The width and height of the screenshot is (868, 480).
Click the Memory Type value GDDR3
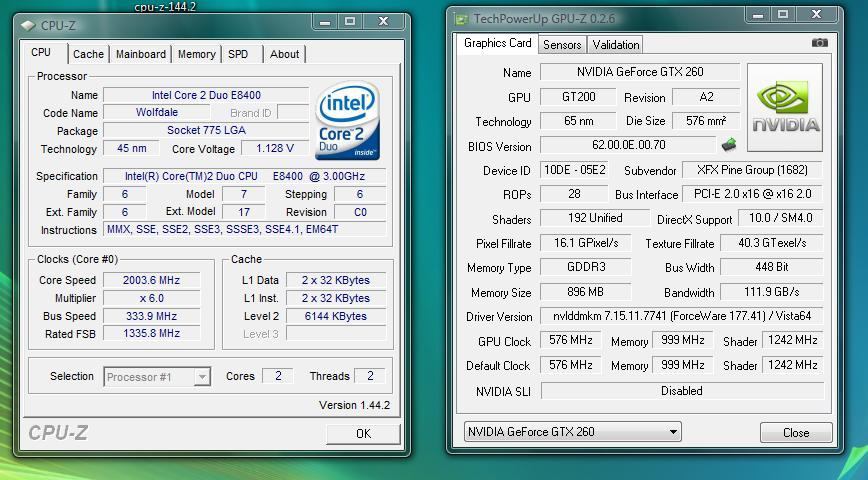coord(585,267)
